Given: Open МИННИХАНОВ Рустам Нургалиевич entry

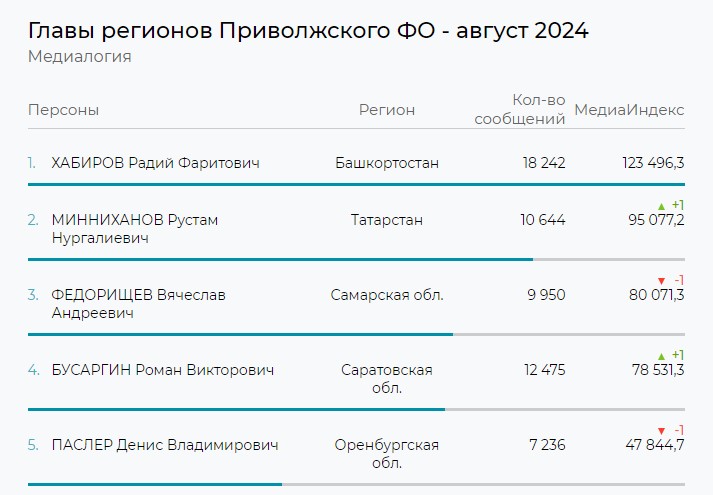Looking at the screenshot, I should tap(134, 228).
